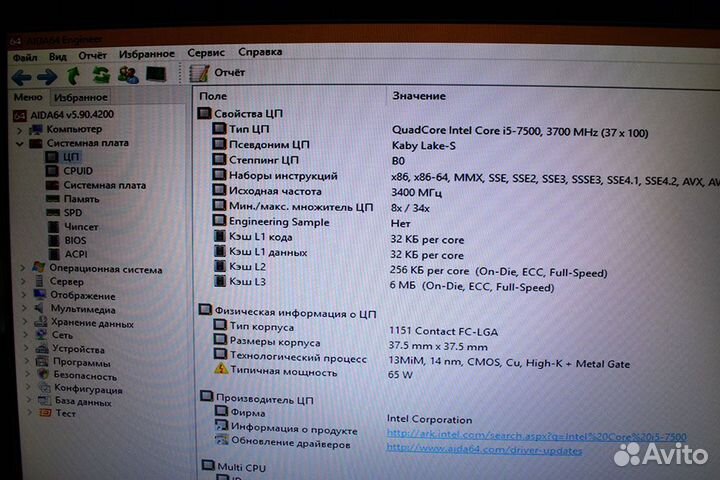Switch to the Избранное sidebar tab
720x480 pixels.
coord(81,97)
